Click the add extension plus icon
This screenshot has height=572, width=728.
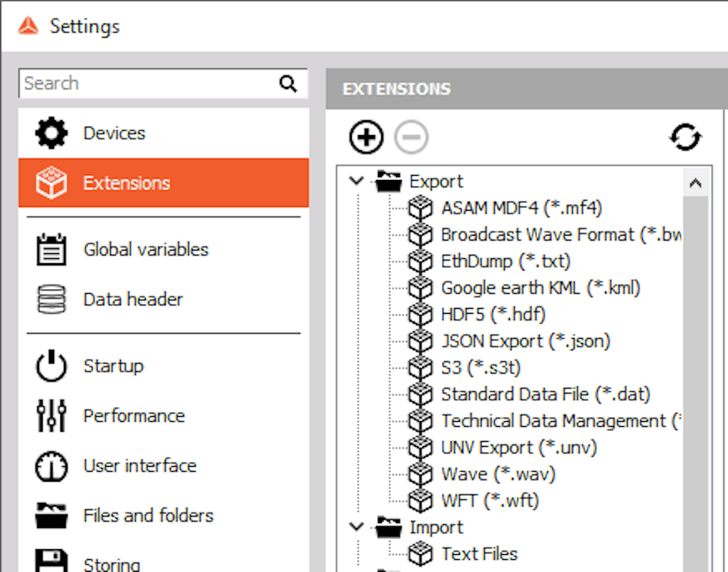click(x=366, y=137)
